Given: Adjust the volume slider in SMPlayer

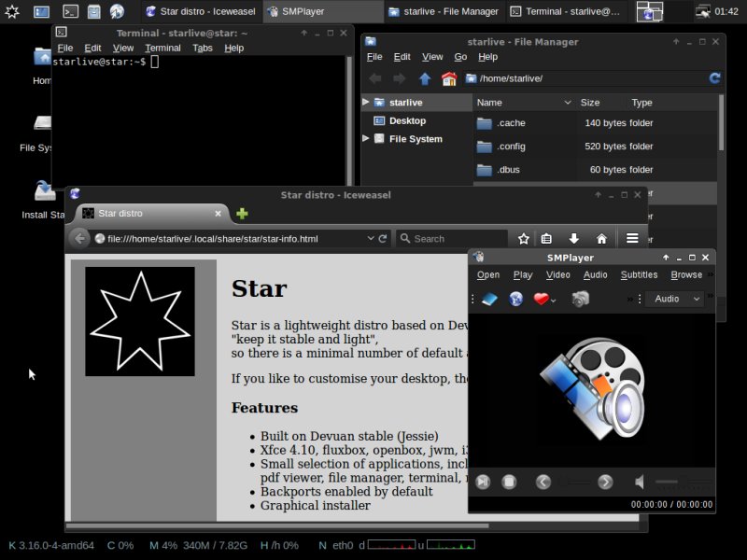Looking at the screenshot, I should (672, 482).
